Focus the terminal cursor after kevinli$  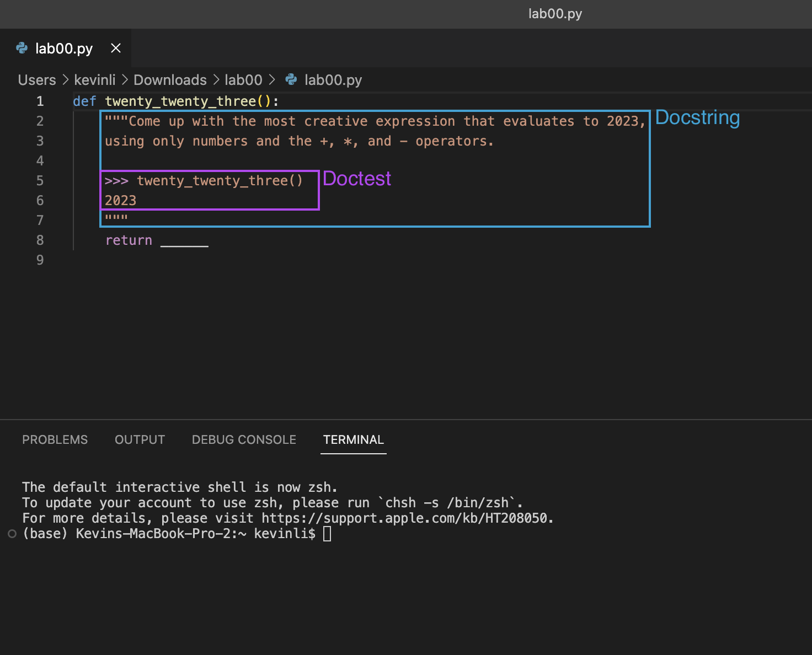pyautogui.click(x=327, y=534)
